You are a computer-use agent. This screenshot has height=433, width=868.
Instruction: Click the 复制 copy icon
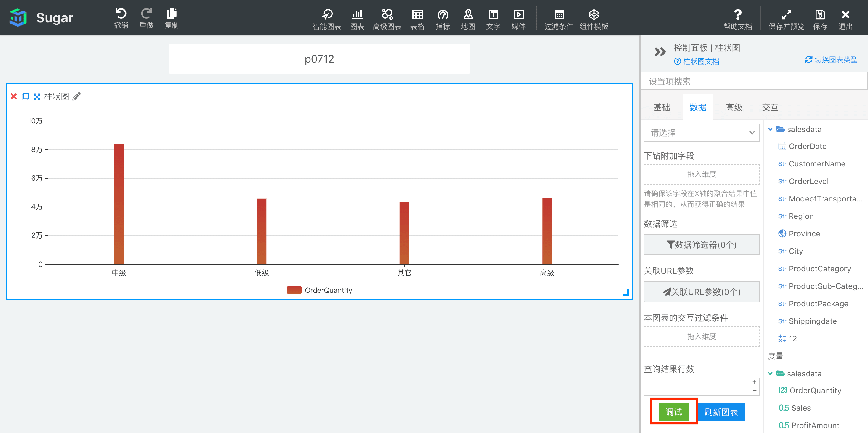[x=171, y=14]
